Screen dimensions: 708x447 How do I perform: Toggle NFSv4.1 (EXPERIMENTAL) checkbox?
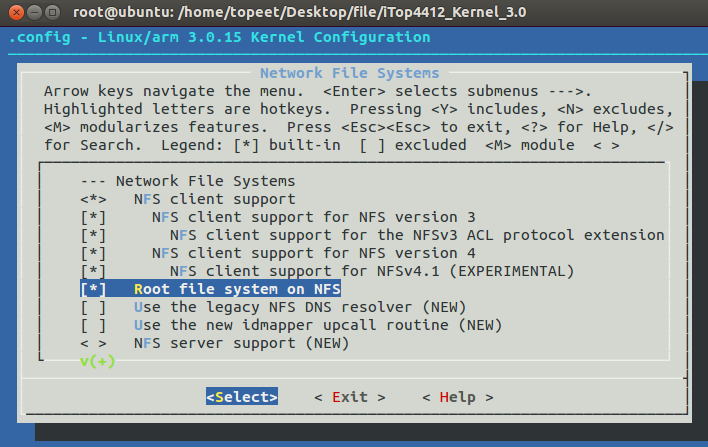tap(93, 271)
